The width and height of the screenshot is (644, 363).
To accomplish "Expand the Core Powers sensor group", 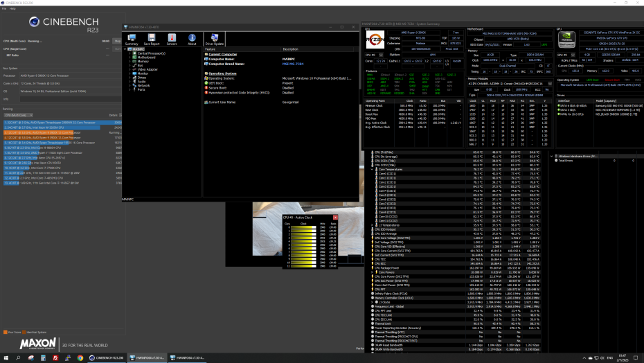I will coord(372,272).
